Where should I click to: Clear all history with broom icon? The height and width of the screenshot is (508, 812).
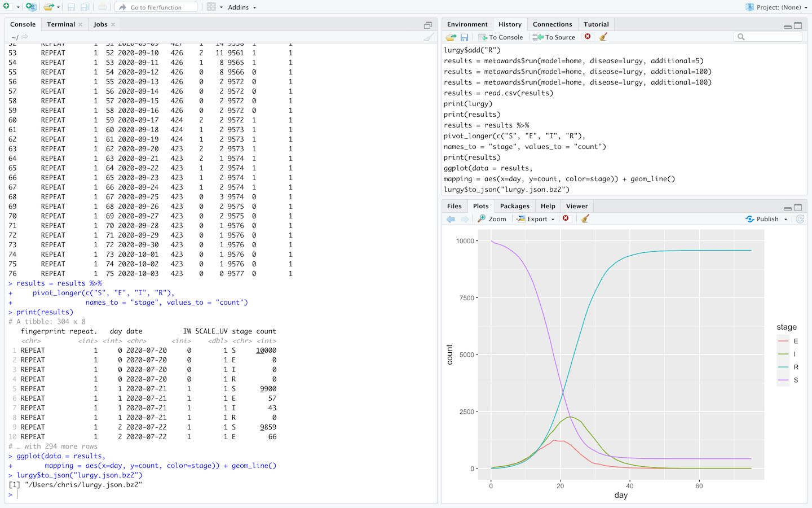pos(603,37)
